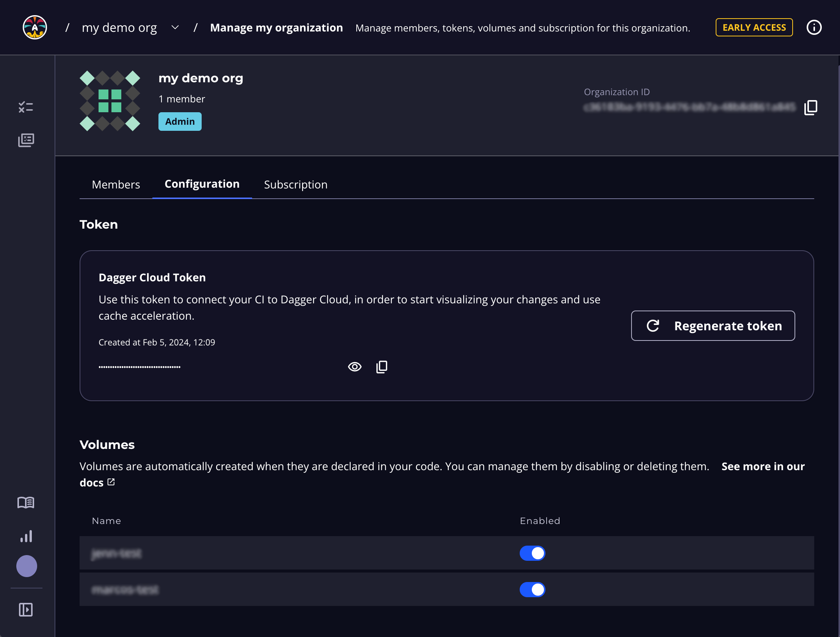Click the Enabled column header

[540, 521]
